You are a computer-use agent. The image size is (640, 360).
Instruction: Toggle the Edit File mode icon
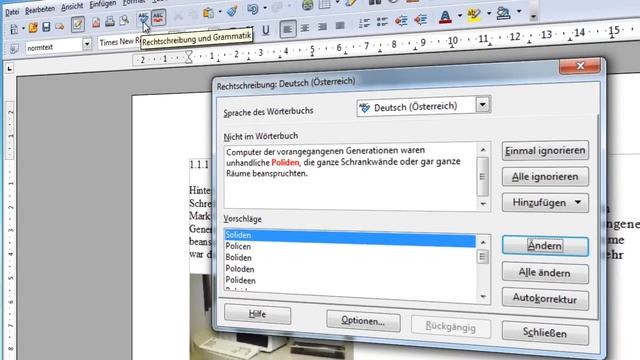[78, 25]
